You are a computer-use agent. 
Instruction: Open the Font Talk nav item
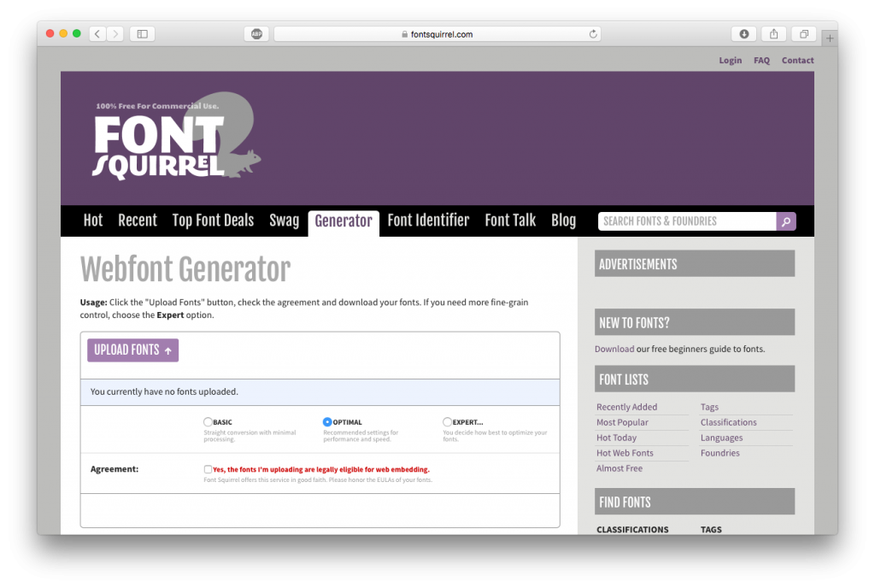(510, 220)
